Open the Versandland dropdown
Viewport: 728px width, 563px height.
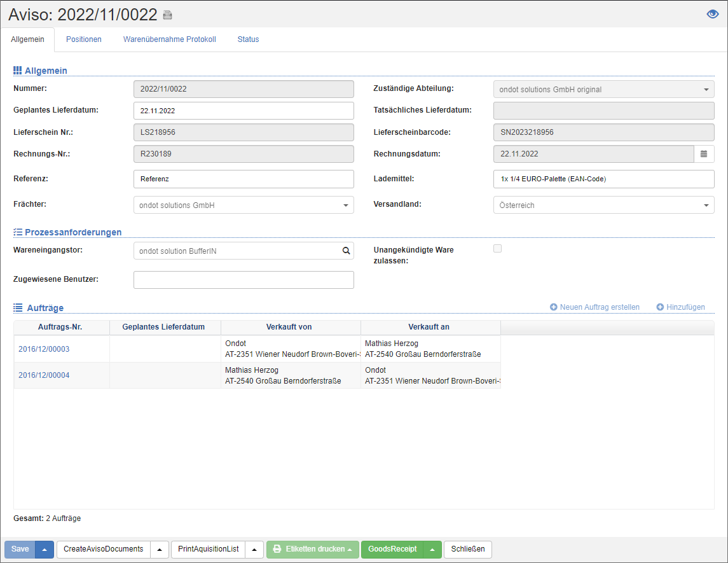706,205
